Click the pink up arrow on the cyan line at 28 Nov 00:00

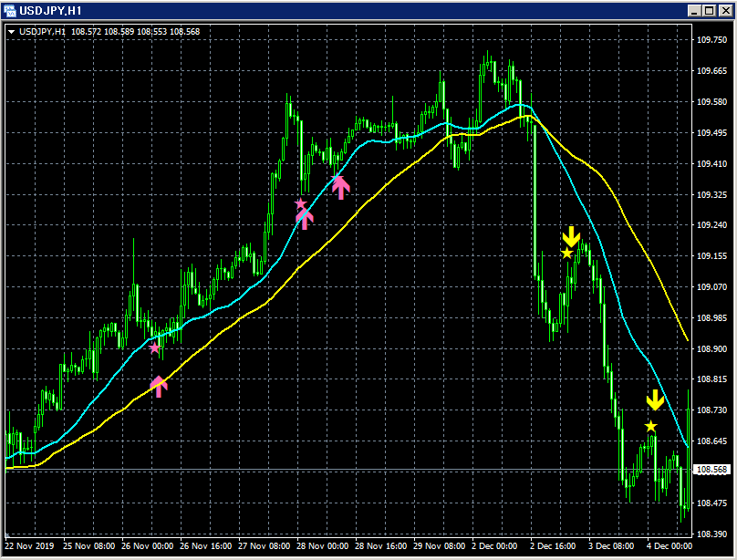click(305, 219)
